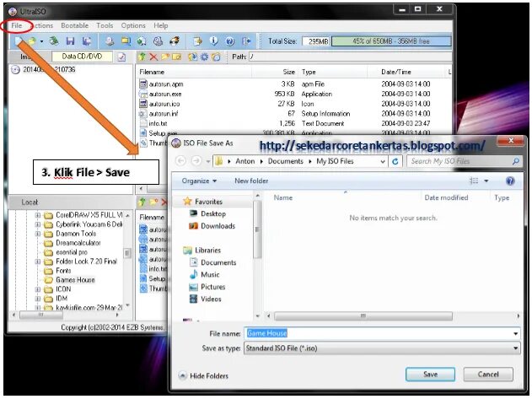Click the Save As icon in UltraISO toolbar
The width and height of the screenshot is (532, 399).
tap(87, 41)
